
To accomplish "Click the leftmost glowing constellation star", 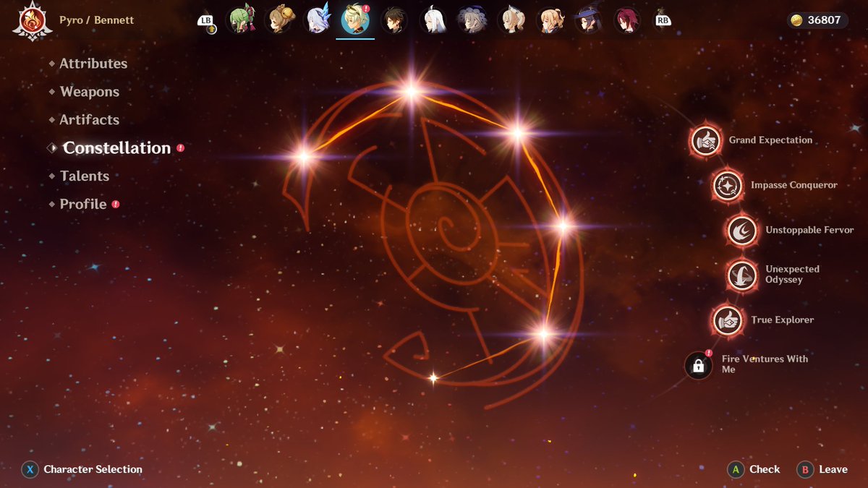I will [x=304, y=155].
